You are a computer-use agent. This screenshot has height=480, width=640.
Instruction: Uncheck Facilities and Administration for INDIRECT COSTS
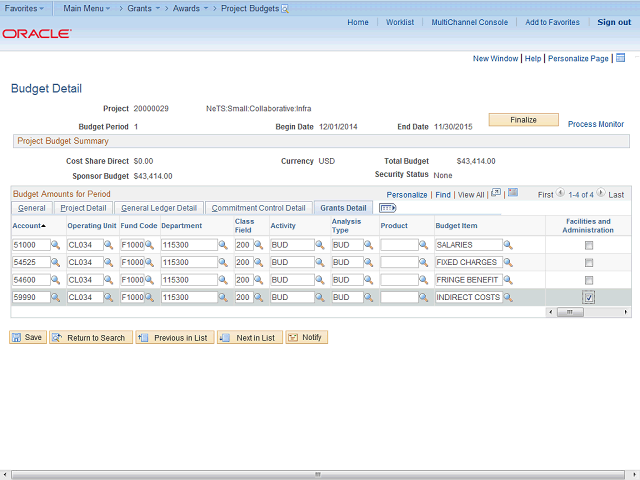click(x=589, y=297)
